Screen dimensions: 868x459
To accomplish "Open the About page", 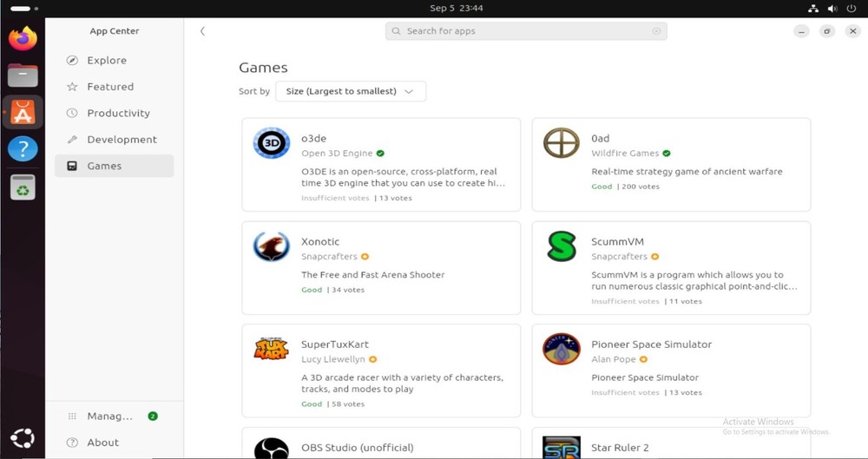I will (x=102, y=443).
